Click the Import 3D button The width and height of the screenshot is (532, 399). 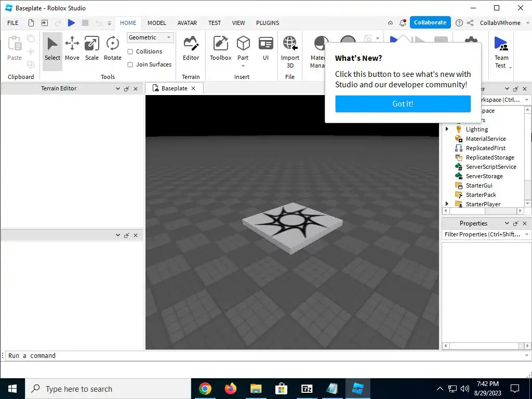pyautogui.click(x=290, y=51)
